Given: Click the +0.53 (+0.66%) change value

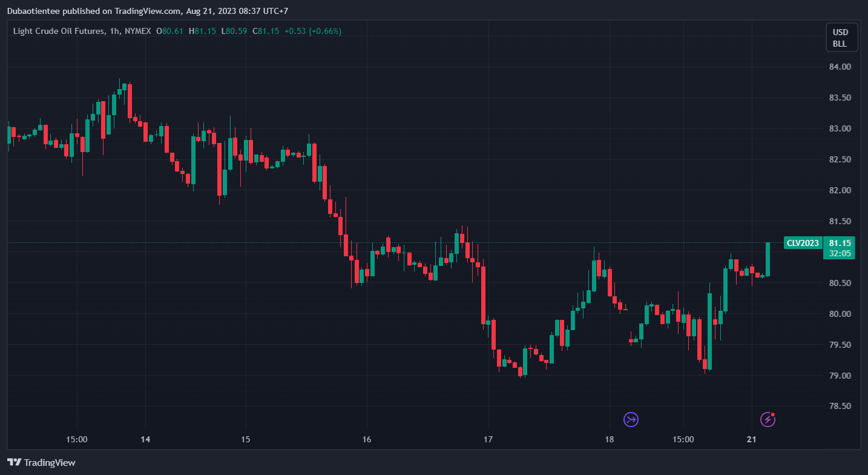Looking at the screenshot, I should [x=313, y=31].
